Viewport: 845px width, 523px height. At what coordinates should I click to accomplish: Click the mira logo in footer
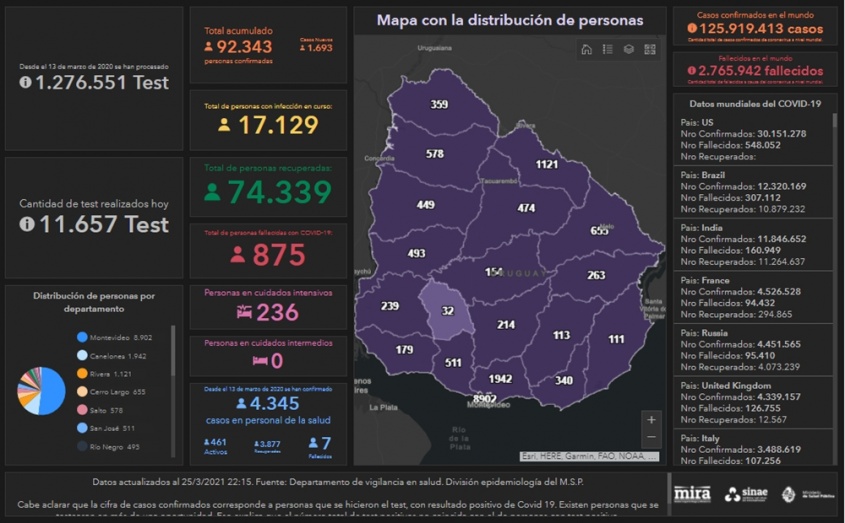coord(692,494)
